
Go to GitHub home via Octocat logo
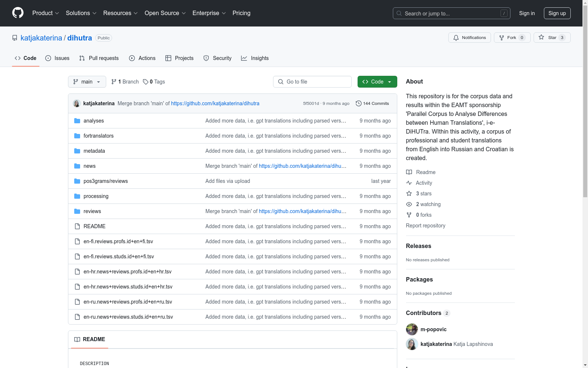18,13
